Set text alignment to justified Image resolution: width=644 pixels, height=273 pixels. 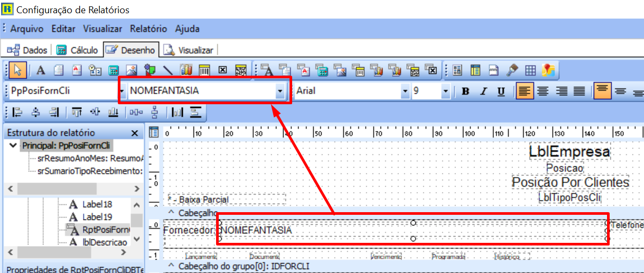(x=579, y=91)
